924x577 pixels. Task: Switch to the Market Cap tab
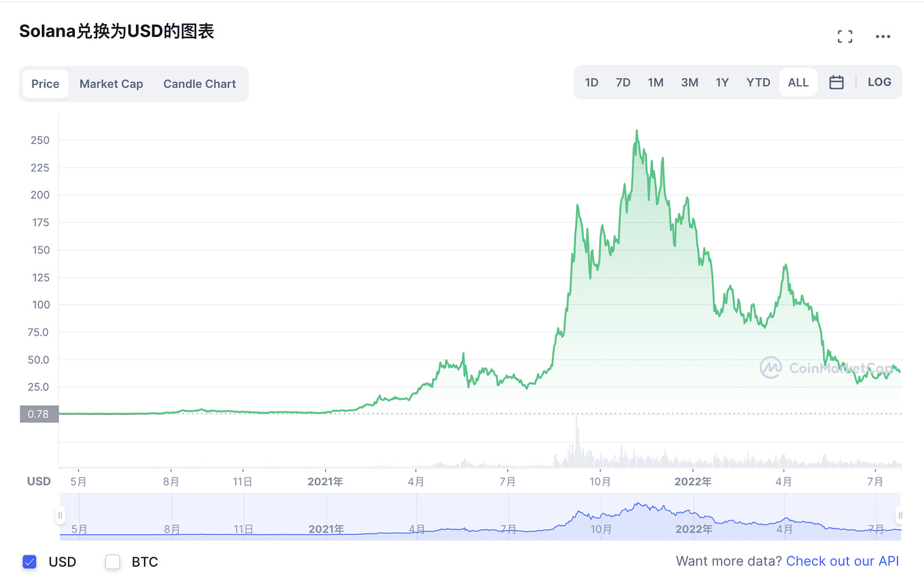pos(111,84)
